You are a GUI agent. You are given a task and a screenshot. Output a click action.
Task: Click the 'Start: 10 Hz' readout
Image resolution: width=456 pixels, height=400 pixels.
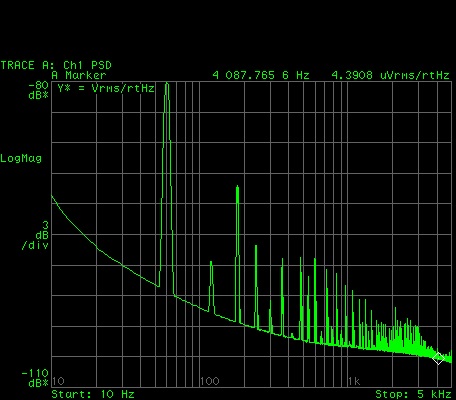coord(93,394)
